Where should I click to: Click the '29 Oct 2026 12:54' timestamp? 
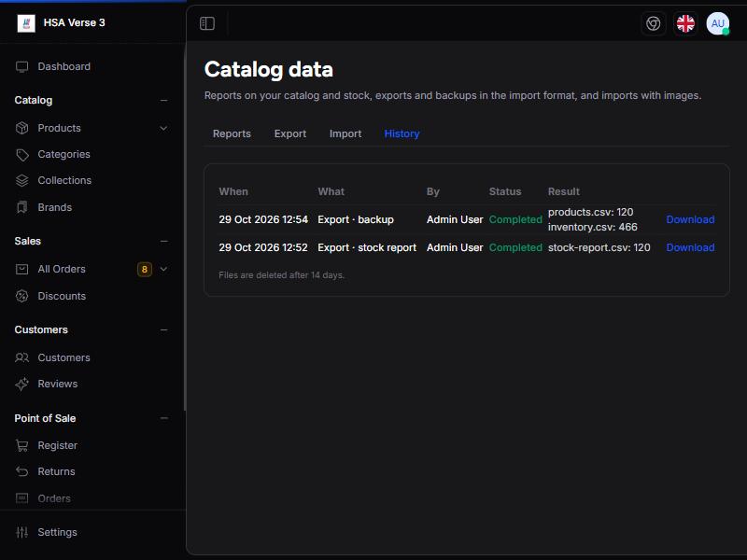point(263,219)
